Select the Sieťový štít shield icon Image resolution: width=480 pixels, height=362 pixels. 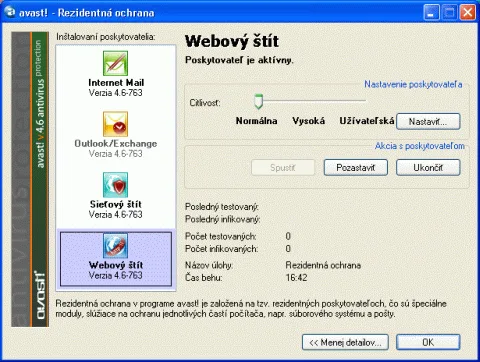pyautogui.click(x=115, y=185)
